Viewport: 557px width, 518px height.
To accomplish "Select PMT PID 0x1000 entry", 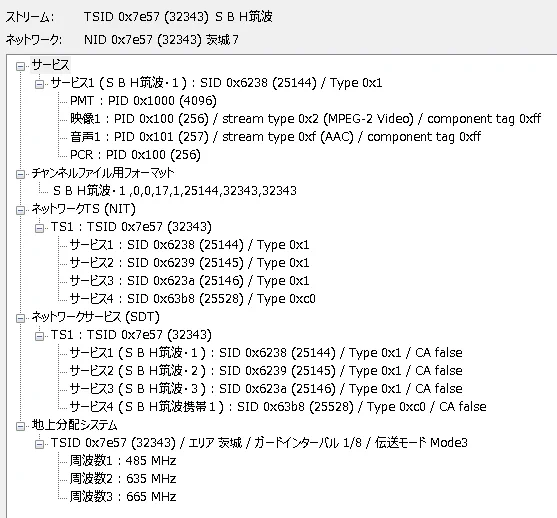I will coord(143,101).
